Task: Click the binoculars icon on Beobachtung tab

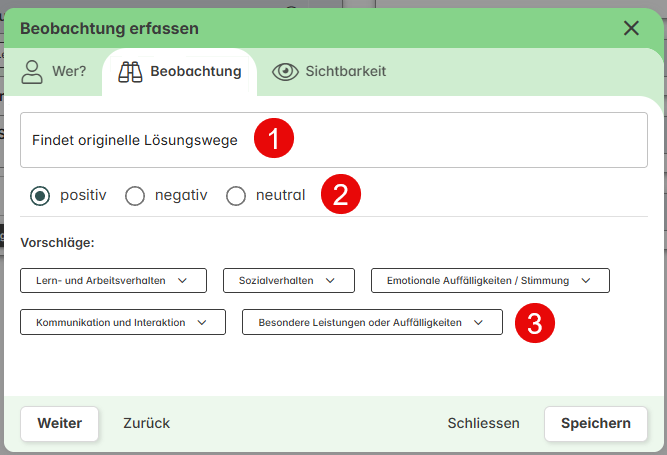Action: pos(130,72)
